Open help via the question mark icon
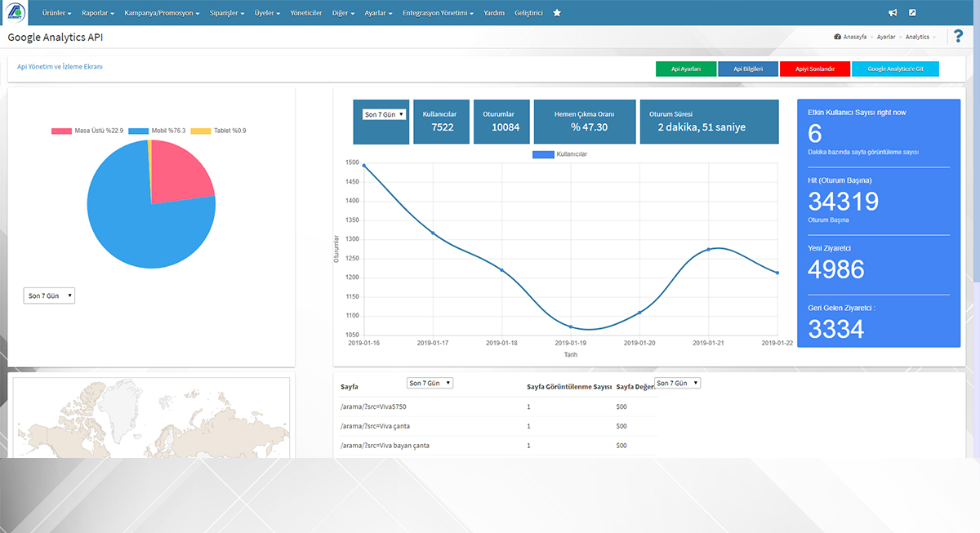 click(958, 37)
